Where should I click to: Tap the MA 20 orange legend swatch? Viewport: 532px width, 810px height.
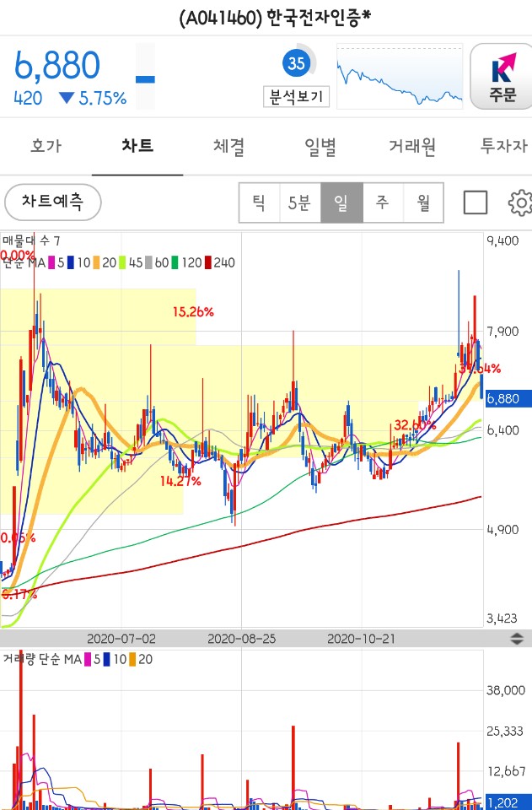pyautogui.click(x=96, y=263)
